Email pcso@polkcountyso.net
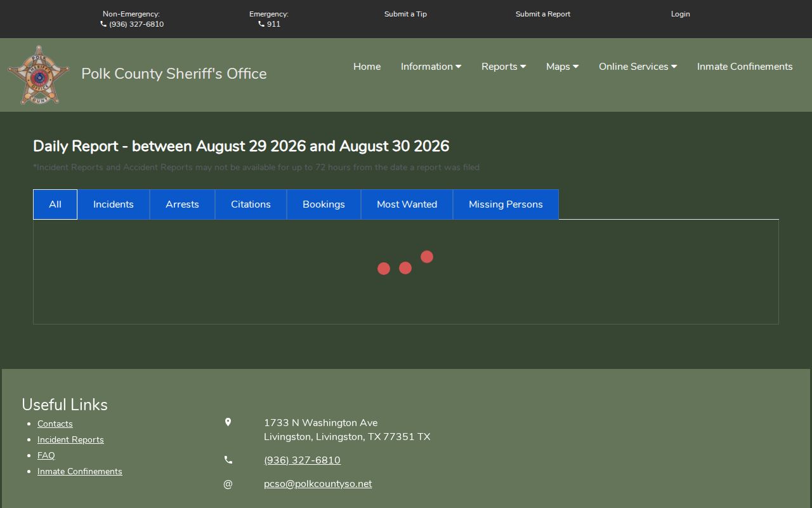 pyautogui.click(x=318, y=484)
